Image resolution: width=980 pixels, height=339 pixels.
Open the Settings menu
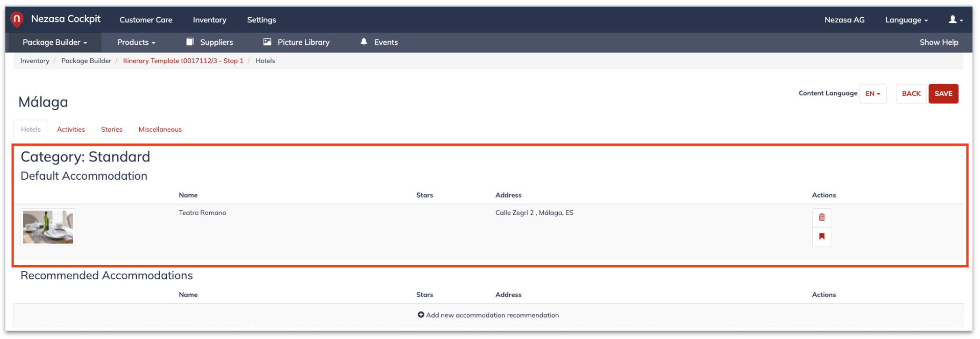pos(262,20)
